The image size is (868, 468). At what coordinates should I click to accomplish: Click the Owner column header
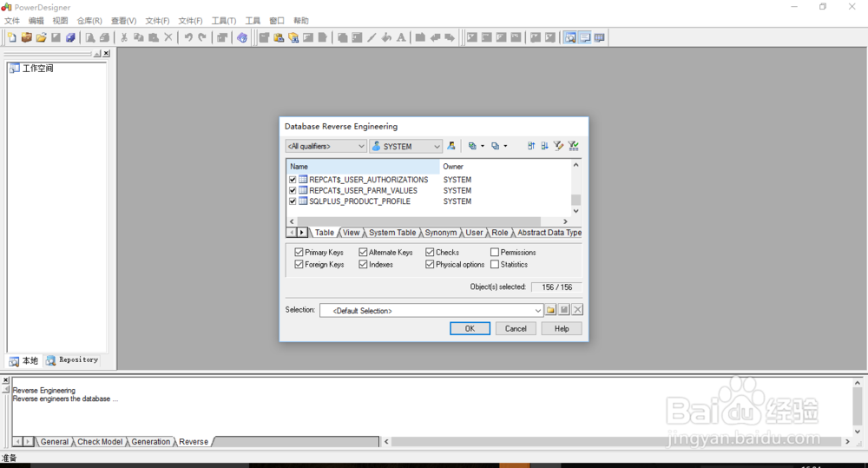point(505,166)
